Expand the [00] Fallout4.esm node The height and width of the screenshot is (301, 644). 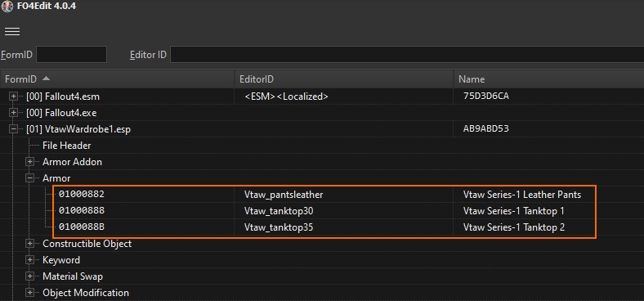click(x=14, y=97)
